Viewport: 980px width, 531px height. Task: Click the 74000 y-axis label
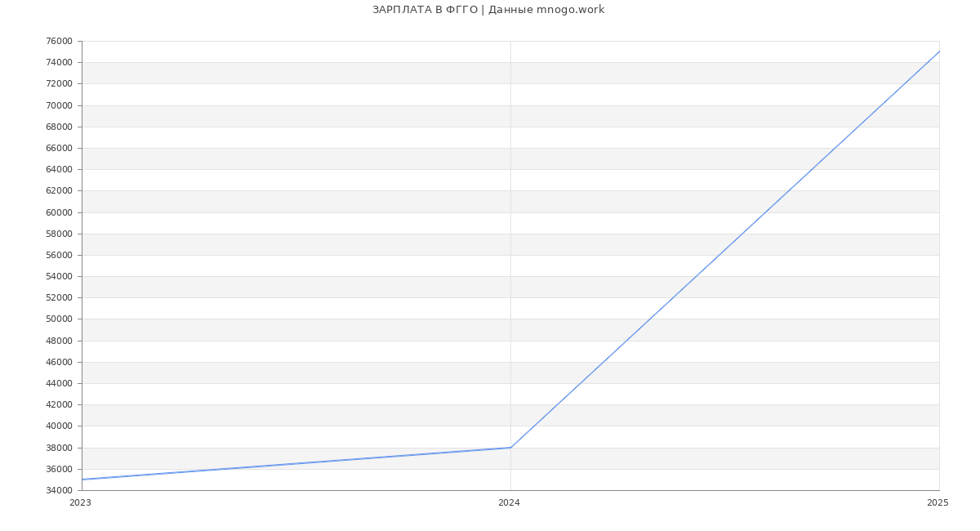[59, 63]
